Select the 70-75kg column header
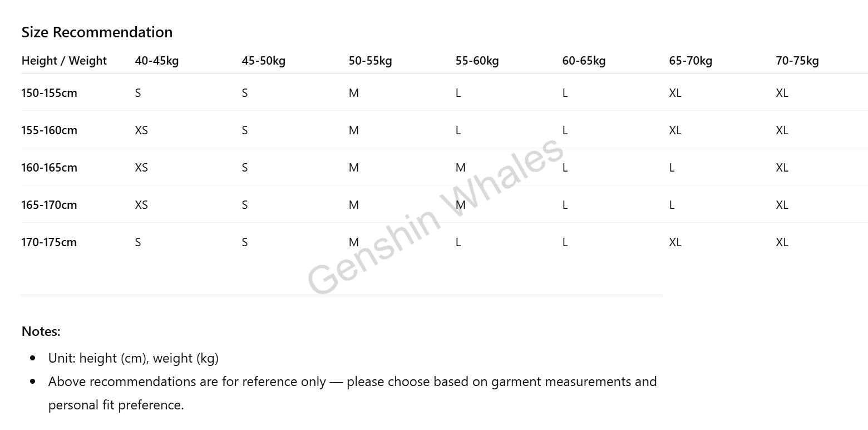This screenshot has width=868, height=430. coord(797,61)
